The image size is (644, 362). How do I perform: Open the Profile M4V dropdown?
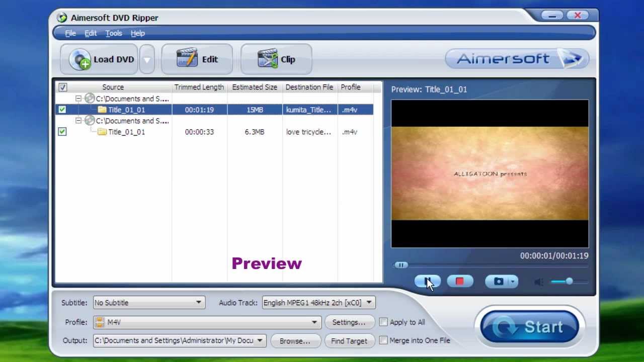click(207, 322)
